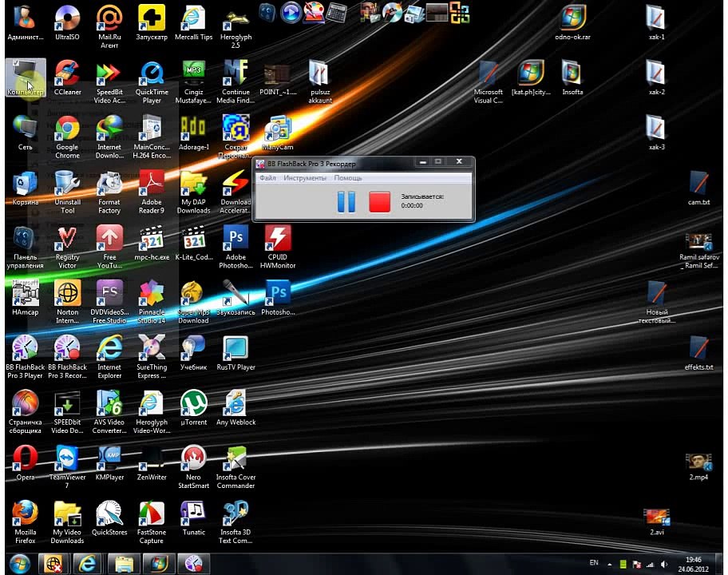
Task: Select the Ramil safarov video file
Action: tap(698, 252)
